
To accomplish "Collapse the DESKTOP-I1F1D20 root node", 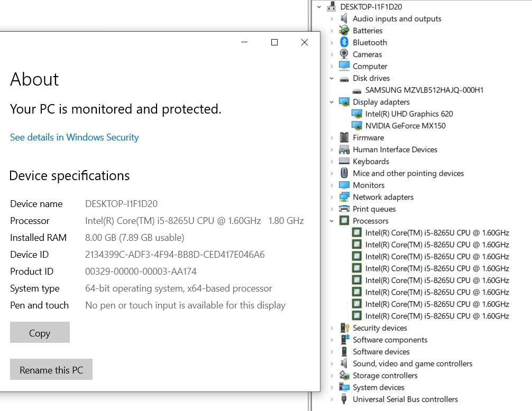I will pyautogui.click(x=319, y=6).
